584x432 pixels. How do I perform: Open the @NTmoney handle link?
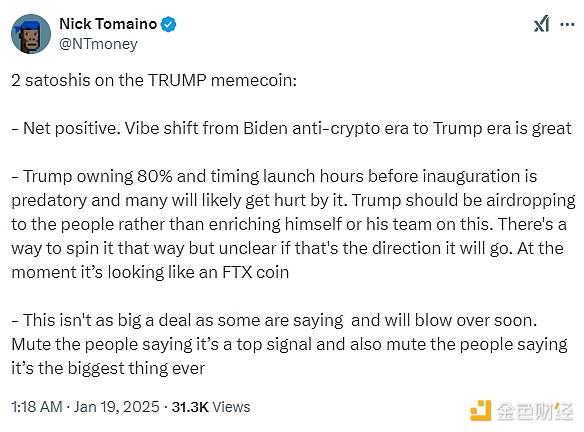(x=98, y=44)
